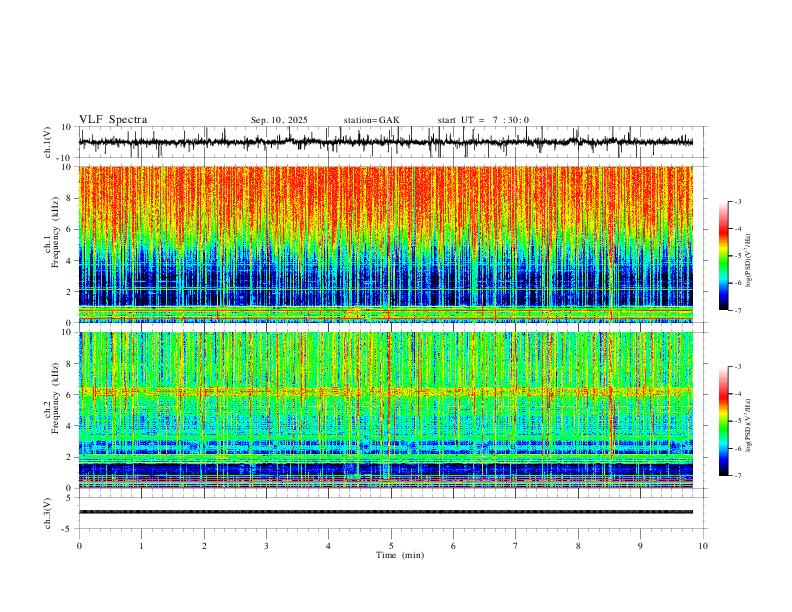This screenshot has width=792, height=612.
Task: Click the ch.2 'log(PSD)(V²/Hz)' colorbar label
Action: tap(748, 425)
